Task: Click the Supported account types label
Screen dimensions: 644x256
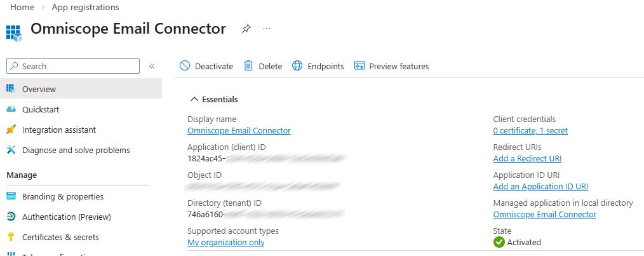Action: point(233,231)
